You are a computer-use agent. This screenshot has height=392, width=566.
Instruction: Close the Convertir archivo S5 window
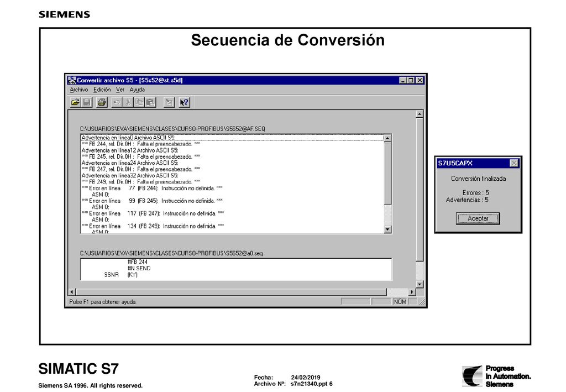point(420,80)
